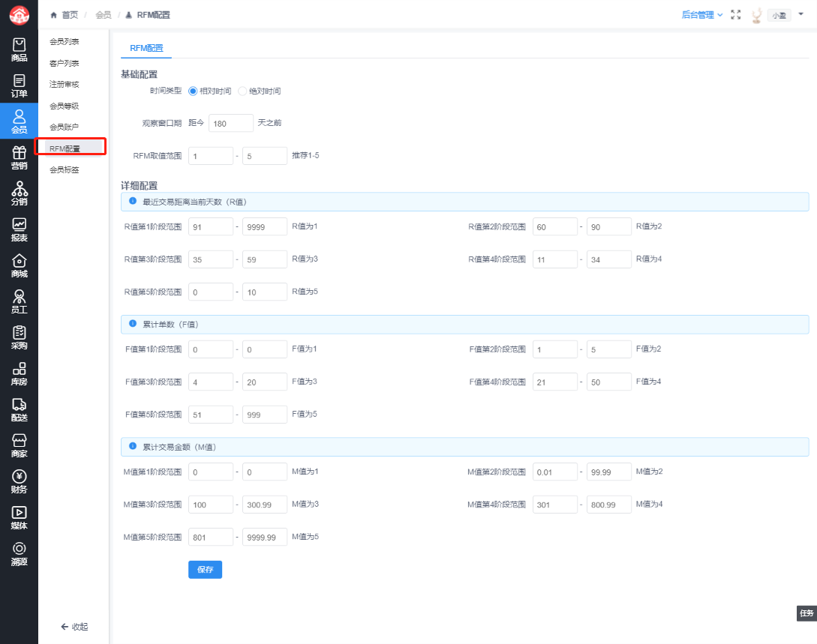Open the 商品 (Products) sidebar icon
Viewport: 817px width, 644px height.
pyautogui.click(x=19, y=49)
